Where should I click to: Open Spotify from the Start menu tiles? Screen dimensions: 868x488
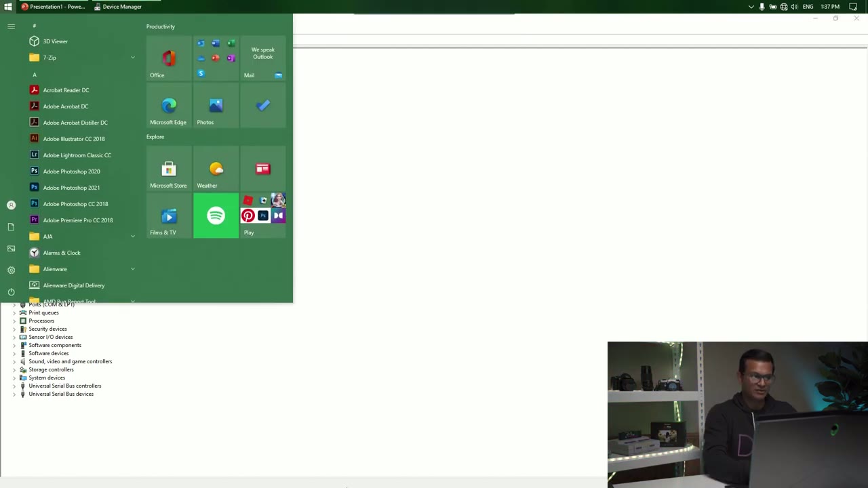(x=216, y=216)
